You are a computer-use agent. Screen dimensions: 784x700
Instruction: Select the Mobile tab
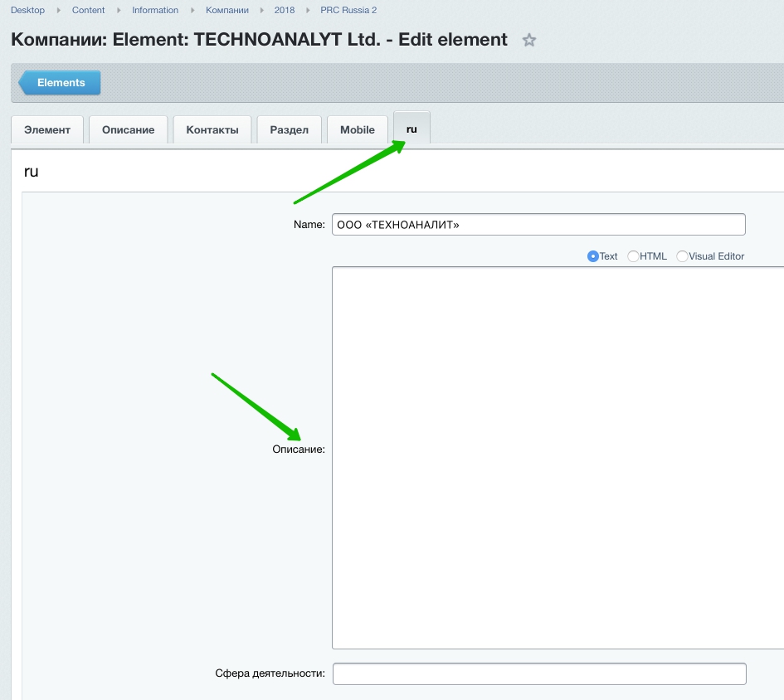coord(358,130)
